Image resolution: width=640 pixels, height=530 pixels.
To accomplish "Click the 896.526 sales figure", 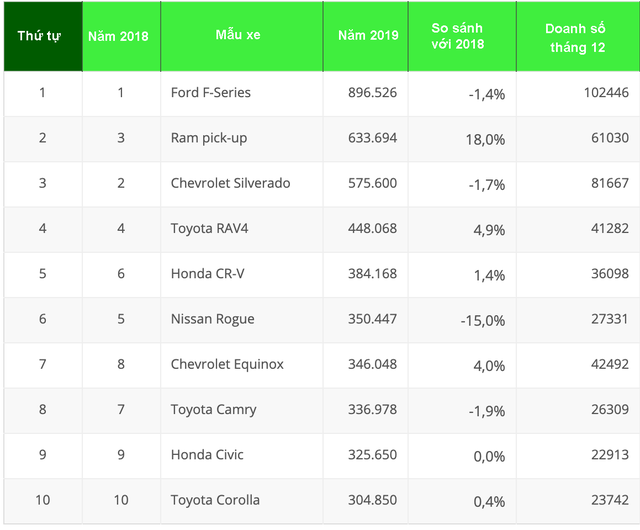I will [x=368, y=93].
